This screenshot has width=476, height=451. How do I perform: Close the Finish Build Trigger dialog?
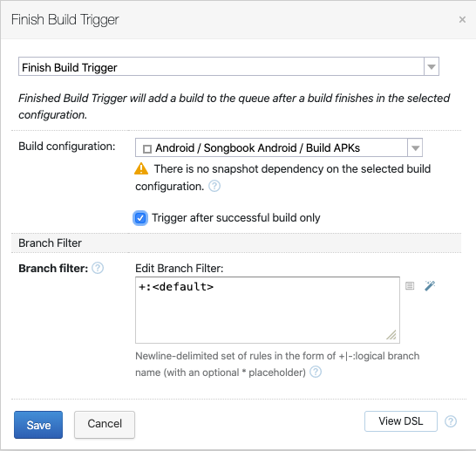click(462, 20)
